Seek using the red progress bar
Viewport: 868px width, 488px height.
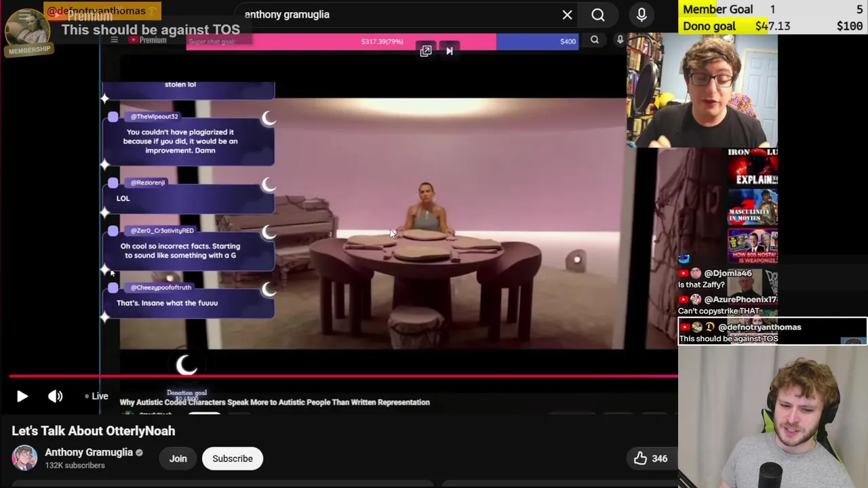coord(343,375)
